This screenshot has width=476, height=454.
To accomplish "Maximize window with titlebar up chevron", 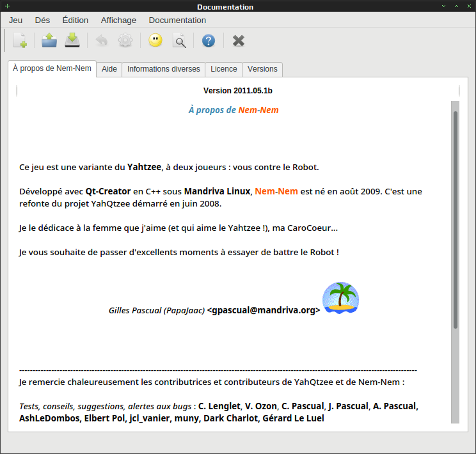I will (456, 6).
